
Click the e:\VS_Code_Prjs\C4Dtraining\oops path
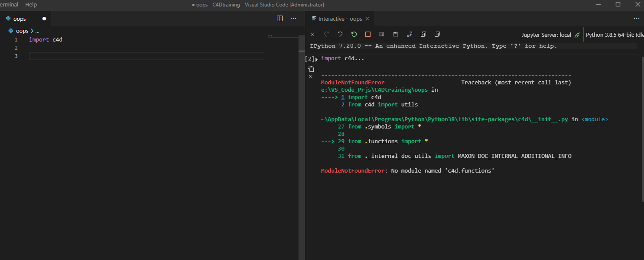pyautogui.click(x=374, y=90)
